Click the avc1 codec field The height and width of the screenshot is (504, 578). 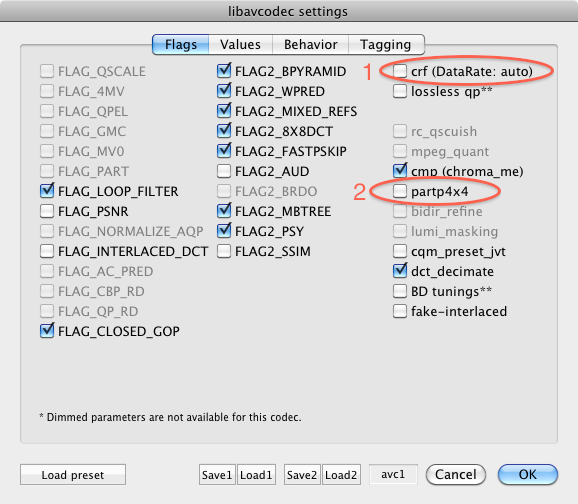pos(393,474)
